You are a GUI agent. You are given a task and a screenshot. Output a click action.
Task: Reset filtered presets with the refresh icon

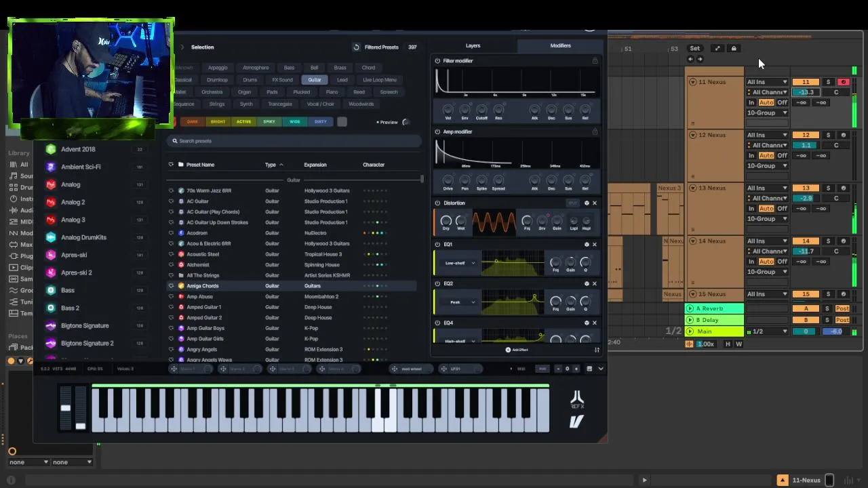356,47
